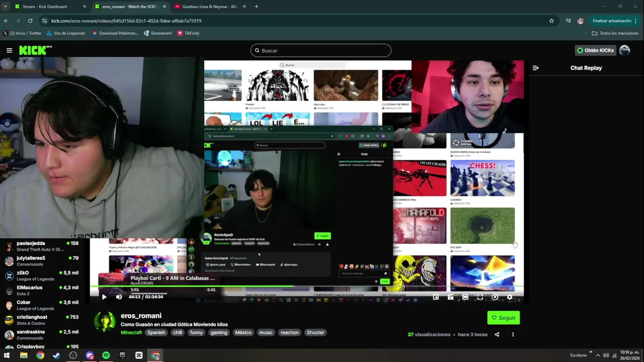Open Windows Start menu
Image resolution: width=644 pixels, height=362 pixels.
coord(7,355)
